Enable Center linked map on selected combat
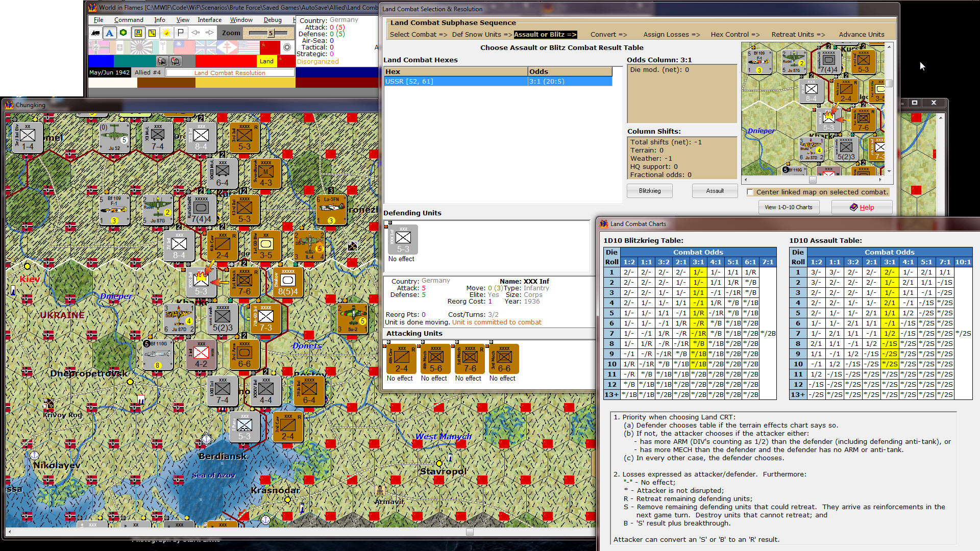The height and width of the screenshot is (551, 980). [x=750, y=192]
